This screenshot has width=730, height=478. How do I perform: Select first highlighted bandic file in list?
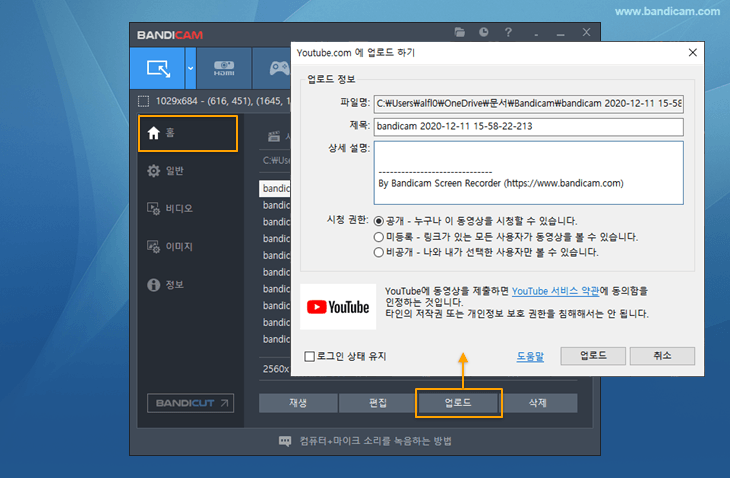275,189
